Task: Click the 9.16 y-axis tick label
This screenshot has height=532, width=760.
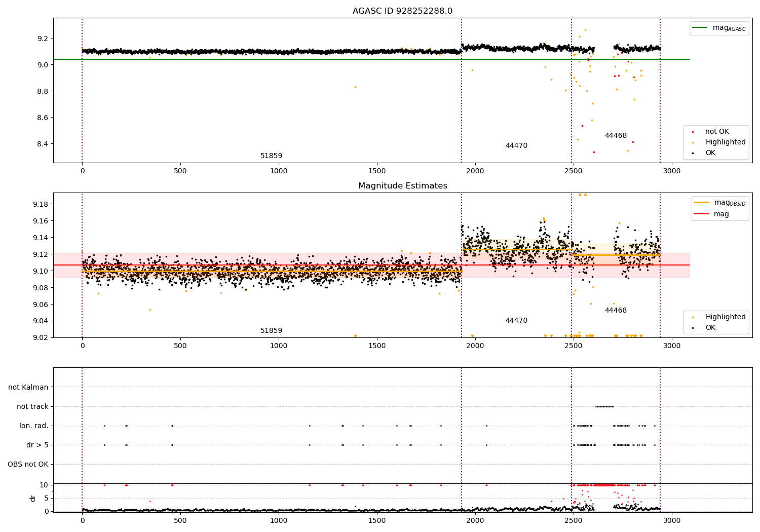Action: point(41,221)
